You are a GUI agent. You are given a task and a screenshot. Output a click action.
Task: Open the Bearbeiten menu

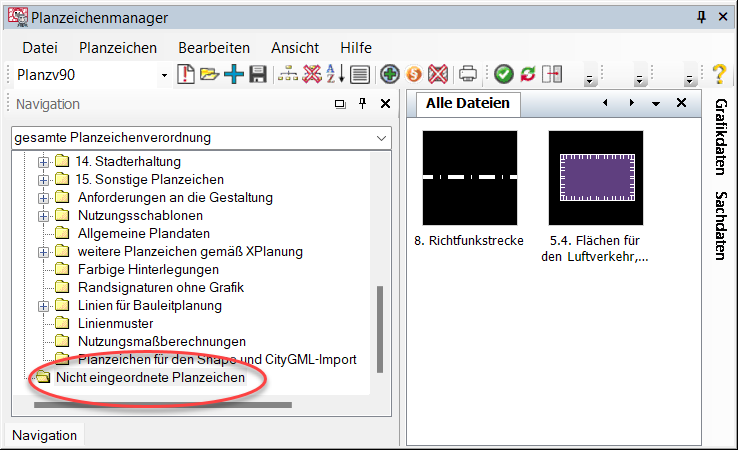click(214, 48)
